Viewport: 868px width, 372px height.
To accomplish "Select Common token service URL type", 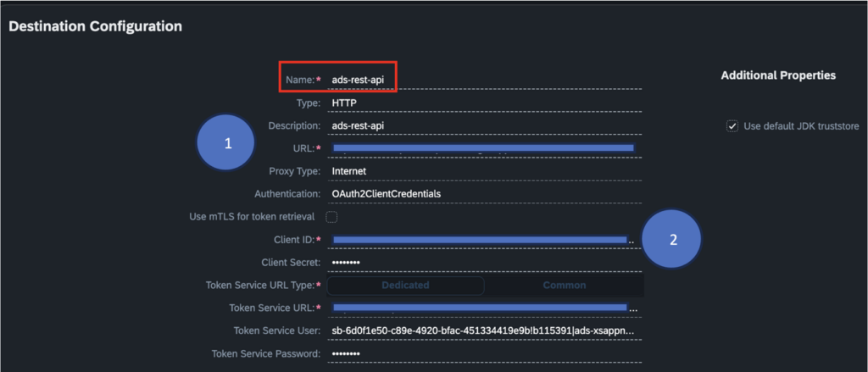I will pyautogui.click(x=564, y=286).
